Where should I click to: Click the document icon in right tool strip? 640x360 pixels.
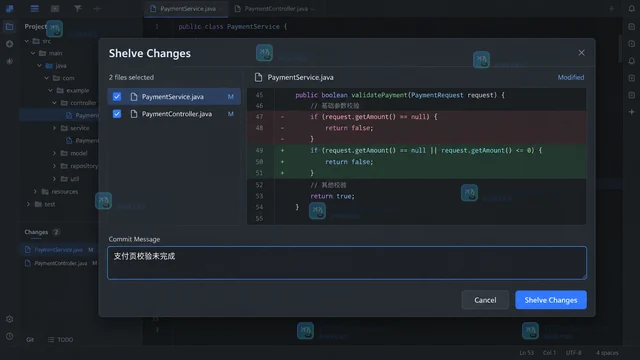pyautogui.click(x=631, y=27)
